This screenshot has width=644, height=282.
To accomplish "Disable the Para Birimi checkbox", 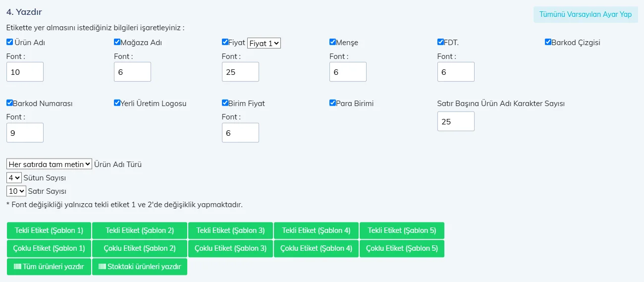I will 332,103.
